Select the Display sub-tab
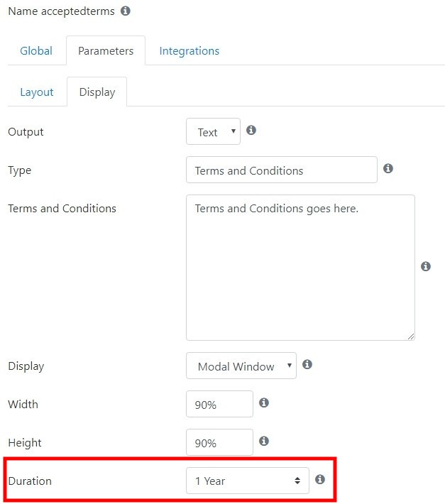445x504 pixels. [97, 92]
